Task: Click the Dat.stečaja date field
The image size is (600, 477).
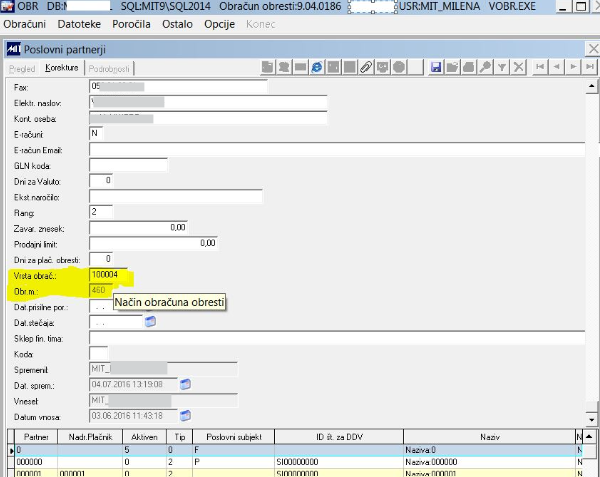Action: 116,322
